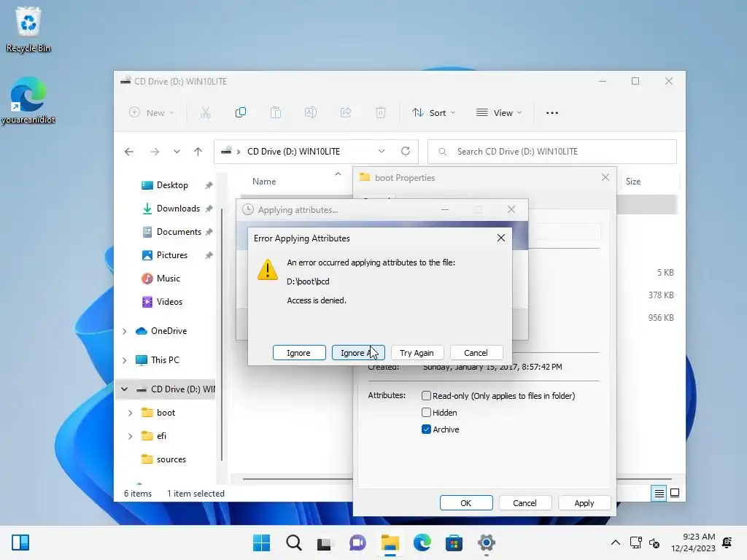Click the Rename icon in Explorer toolbar
The width and height of the screenshot is (747, 560).
[x=311, y=113]
